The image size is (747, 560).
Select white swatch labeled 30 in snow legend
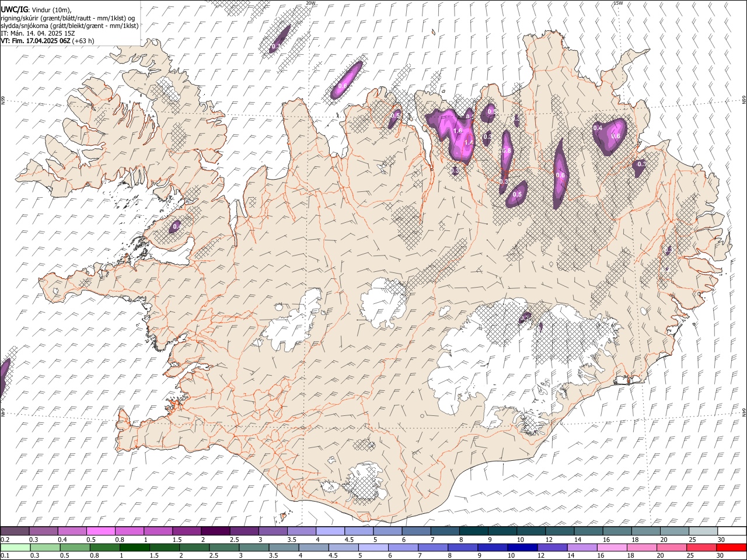point(732,531)
